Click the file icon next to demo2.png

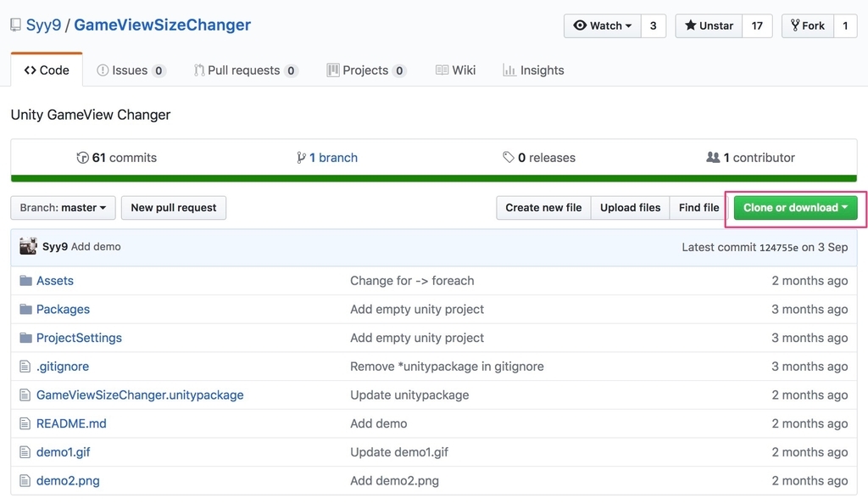[x=25, y=481]
